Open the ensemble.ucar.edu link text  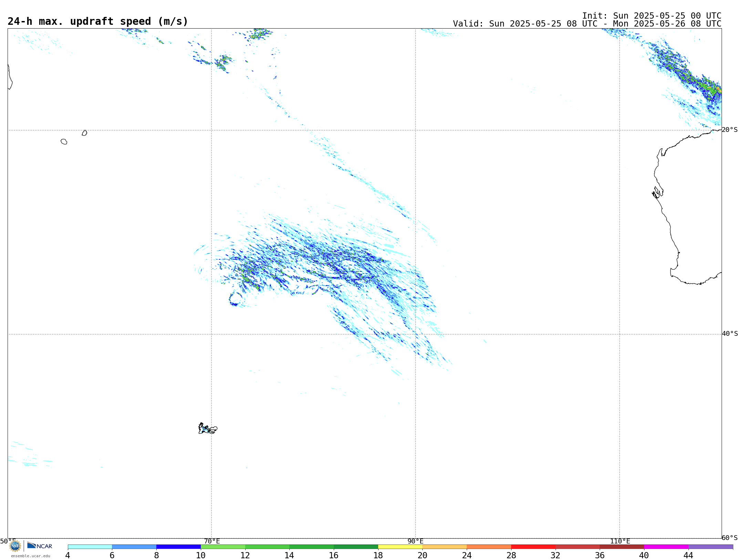click(x=30, y=556)
